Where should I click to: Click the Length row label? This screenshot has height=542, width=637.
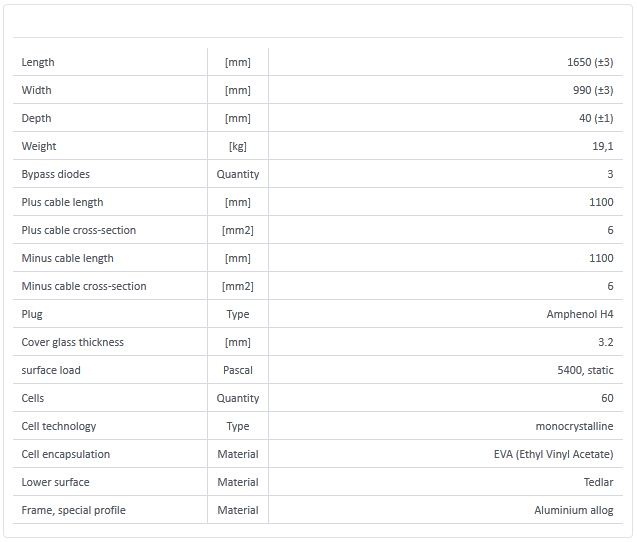[x=38, y=62]
